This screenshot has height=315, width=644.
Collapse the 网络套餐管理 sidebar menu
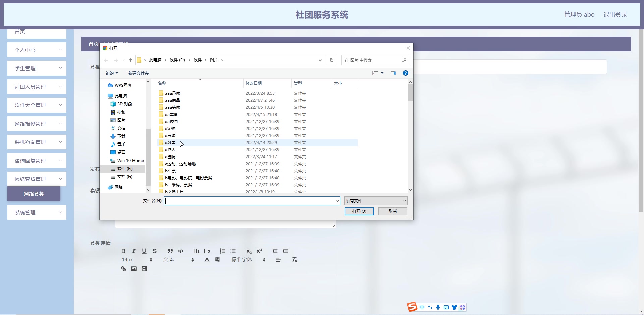37,179
